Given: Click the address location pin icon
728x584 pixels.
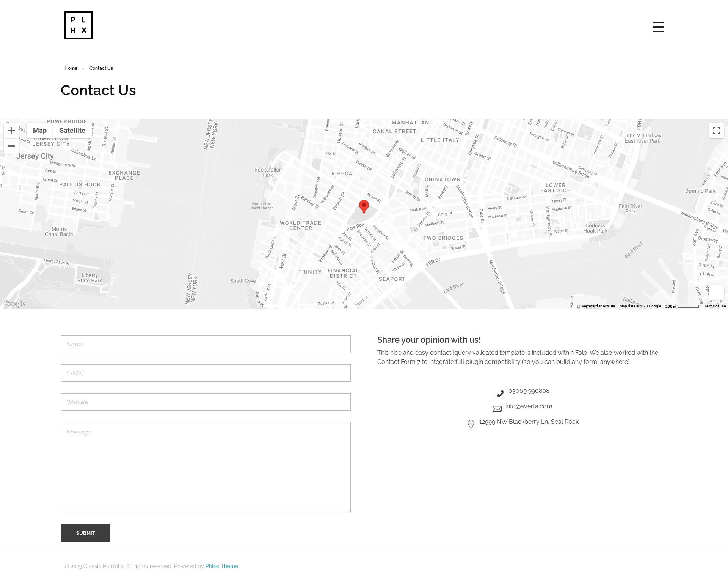Looking at the screenshot, I should [x=471, y=424].
